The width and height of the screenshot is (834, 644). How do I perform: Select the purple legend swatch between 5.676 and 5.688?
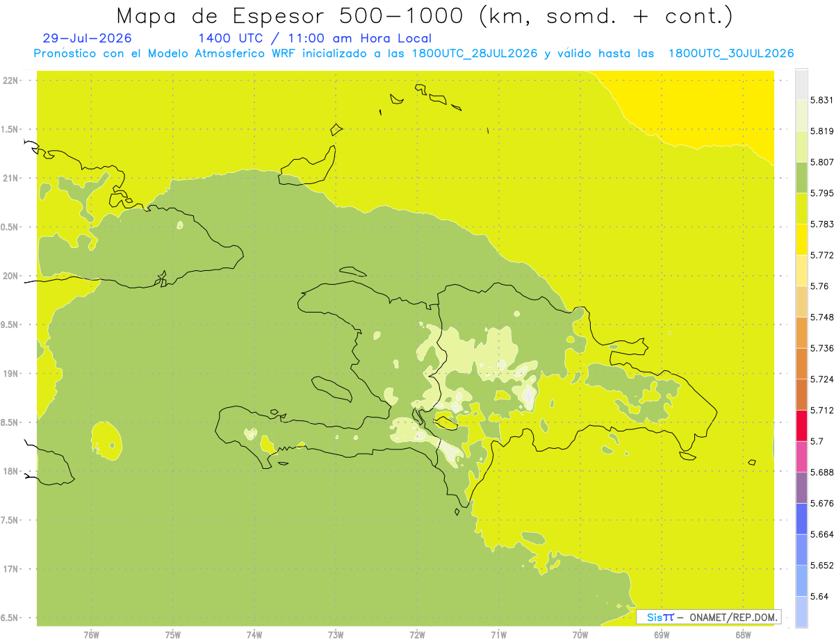tap(801, 488)
